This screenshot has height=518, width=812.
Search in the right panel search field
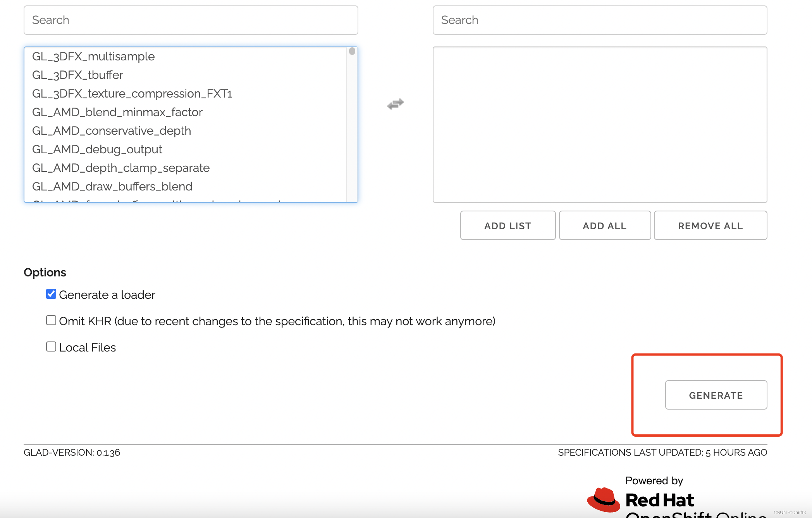600,20
